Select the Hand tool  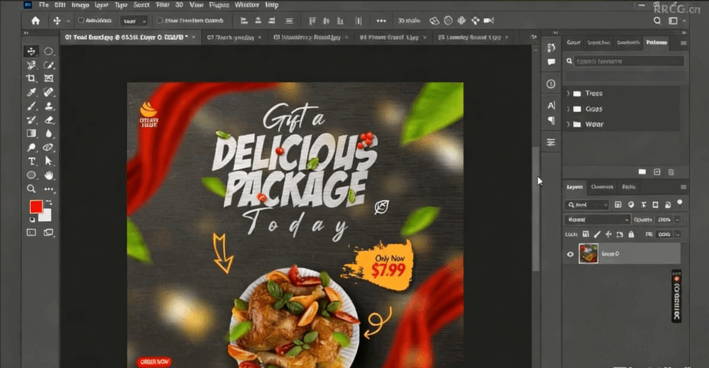coord(48,175)
